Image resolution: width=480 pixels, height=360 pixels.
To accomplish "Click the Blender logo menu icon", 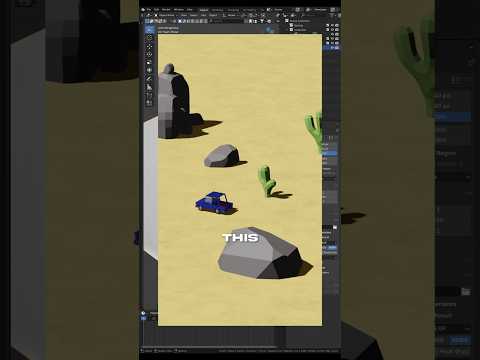I will tap(143, 10).
